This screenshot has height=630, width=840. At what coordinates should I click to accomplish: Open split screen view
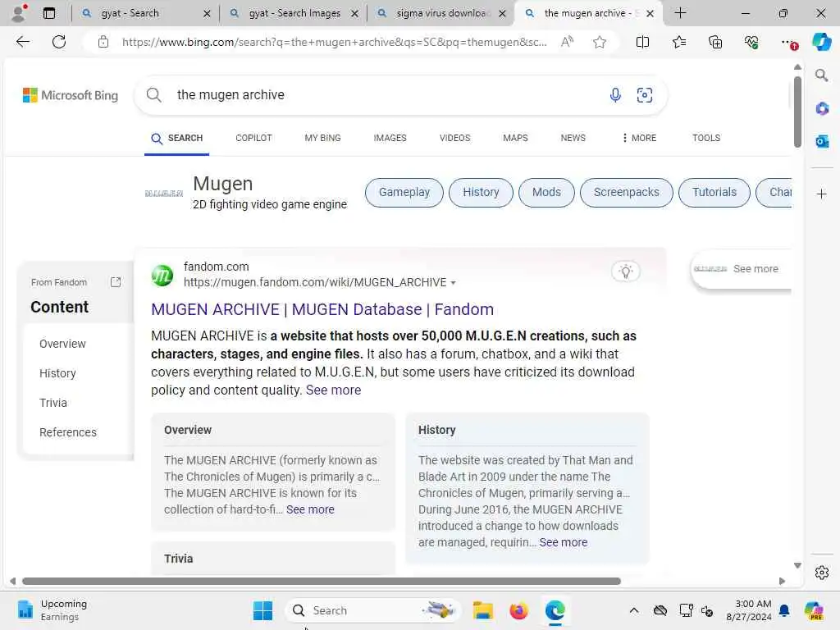click(642, 42)
